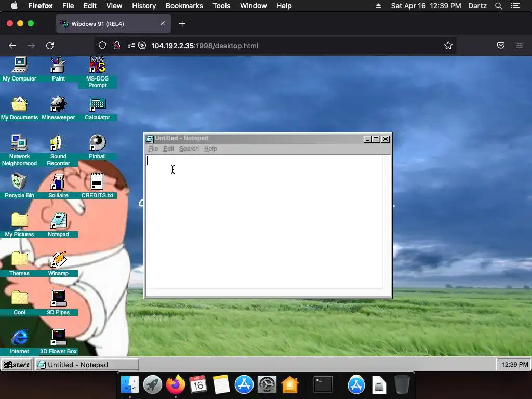This screenshot has height=399, width=532.
Task: Click inside the Notepad text area
Action: [x=264, y=222]
